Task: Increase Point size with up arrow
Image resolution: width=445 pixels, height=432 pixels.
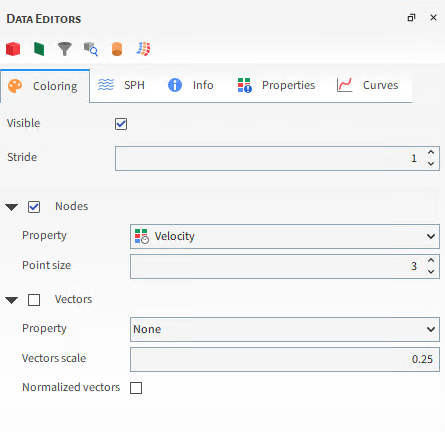Action: (431, 260)
